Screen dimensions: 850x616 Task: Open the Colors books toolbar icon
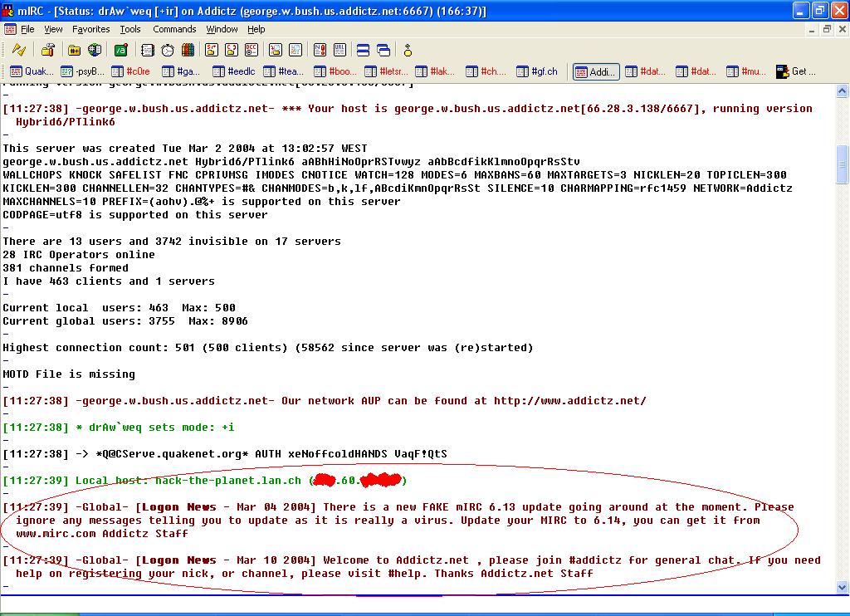(188, 51)
